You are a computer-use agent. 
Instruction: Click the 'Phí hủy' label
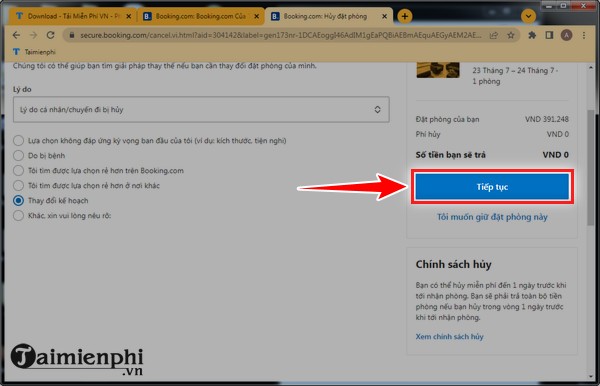tap(428, 134)
